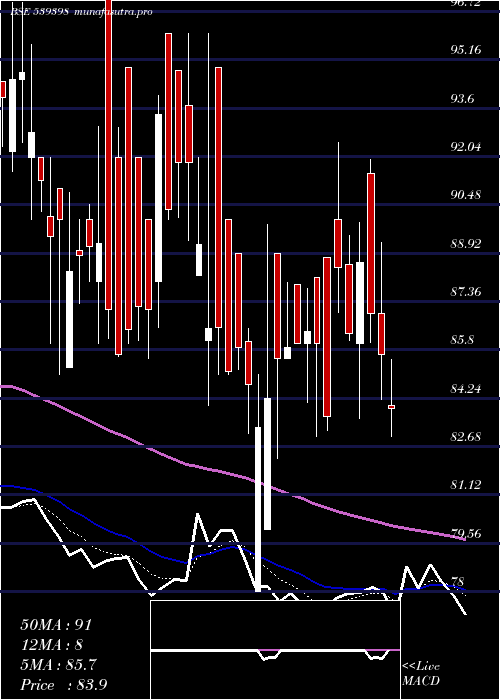The height and width of the screenshot is (700, 500).
Task: Click the Price : 83.9 readout
Action: [x=63, y=685]
